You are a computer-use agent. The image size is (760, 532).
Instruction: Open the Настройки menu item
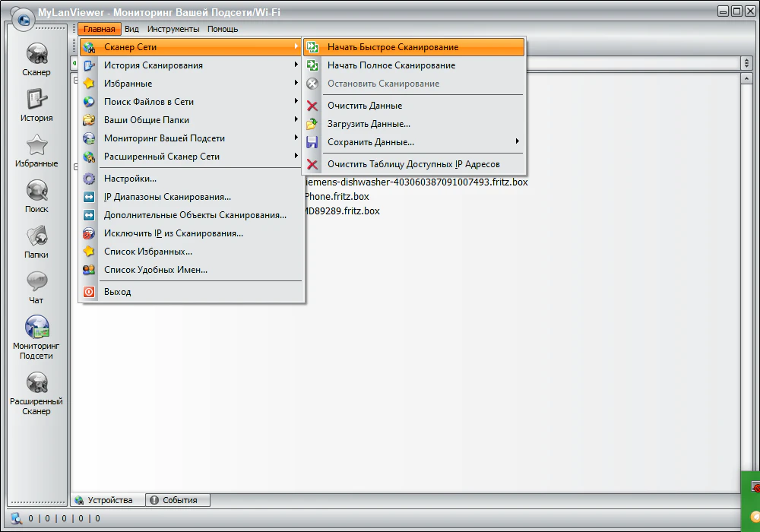tap(130, 179)
